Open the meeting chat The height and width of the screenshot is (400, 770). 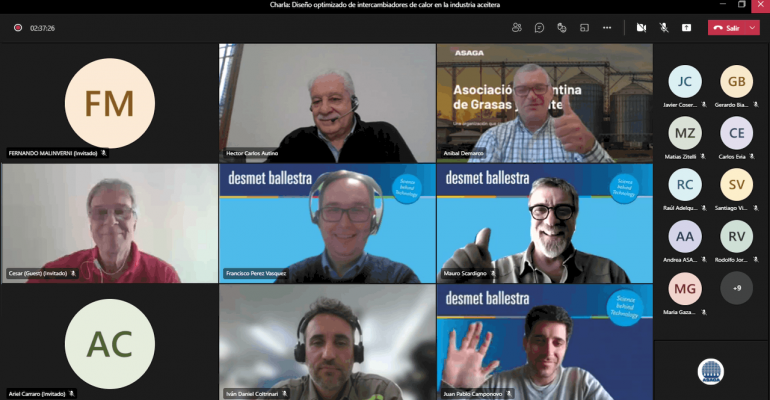[x=539, y=28]
